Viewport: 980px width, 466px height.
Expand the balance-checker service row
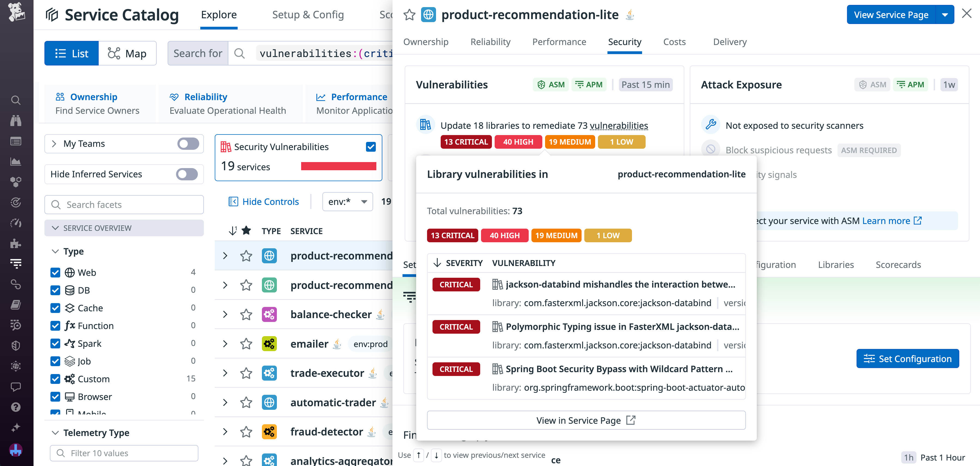pyautogui.click(x=225, y=314)
